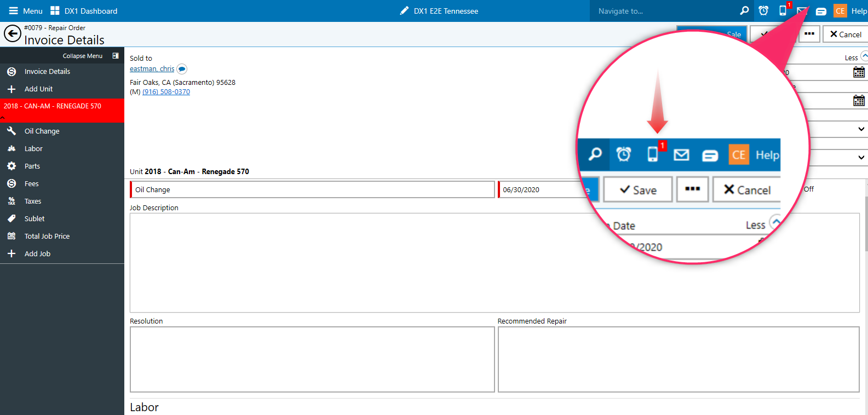Screen dimensions: 868x415
Task: Open the DX1 Dashboard grid icon
Action: 55,11
